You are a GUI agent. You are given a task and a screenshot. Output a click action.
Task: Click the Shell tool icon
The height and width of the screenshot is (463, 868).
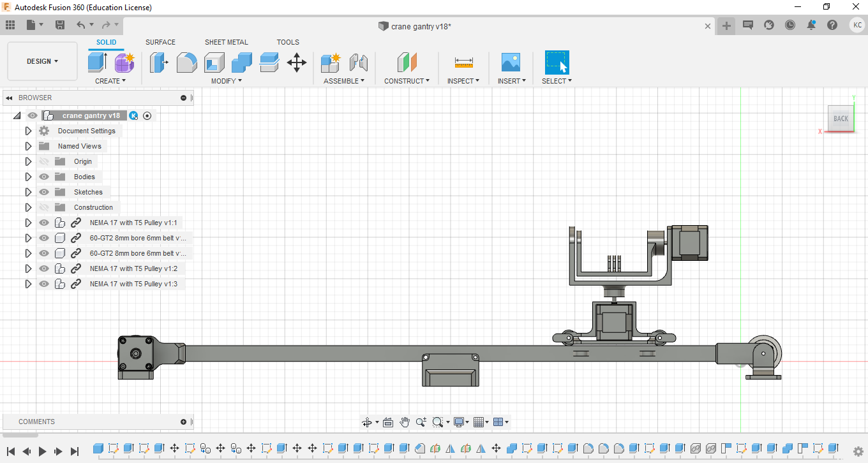click(x=214, y=62)
